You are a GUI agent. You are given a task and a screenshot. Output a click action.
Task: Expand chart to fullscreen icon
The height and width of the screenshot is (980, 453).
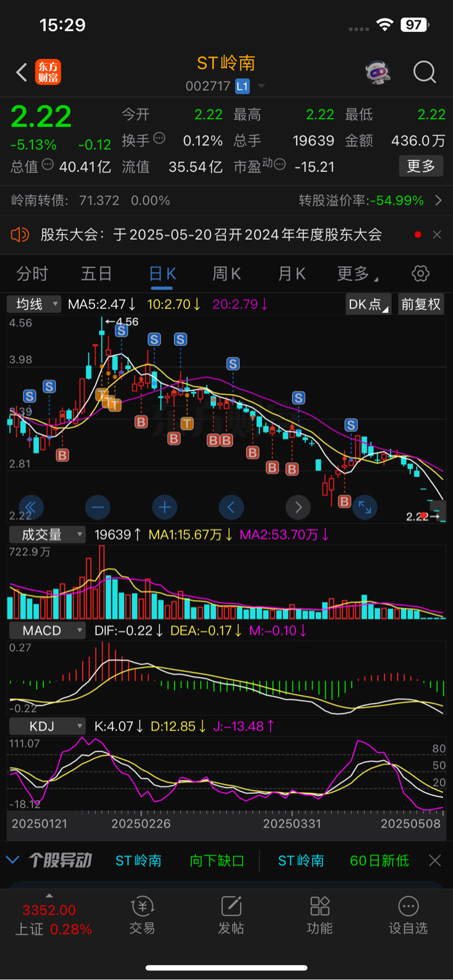click(365, 507)
